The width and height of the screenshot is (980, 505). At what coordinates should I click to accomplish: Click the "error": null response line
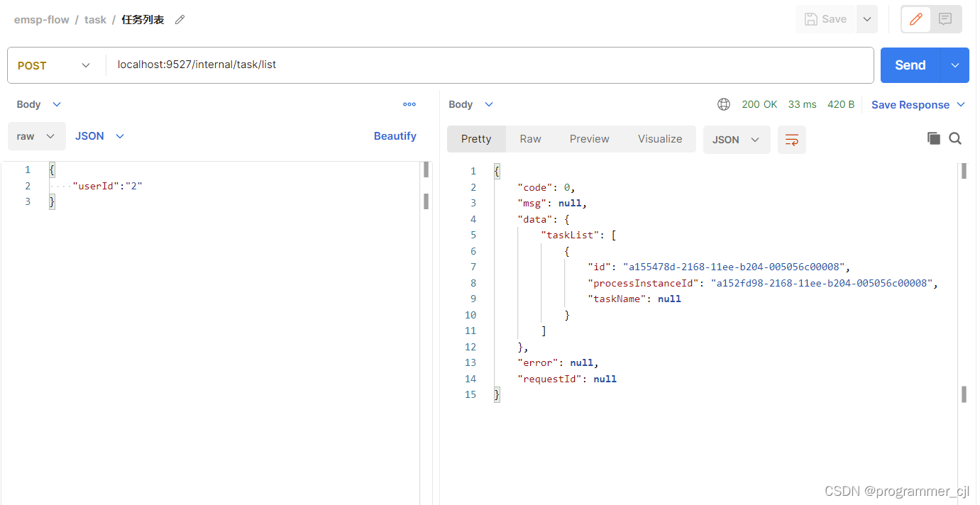(x=558, y=362)
